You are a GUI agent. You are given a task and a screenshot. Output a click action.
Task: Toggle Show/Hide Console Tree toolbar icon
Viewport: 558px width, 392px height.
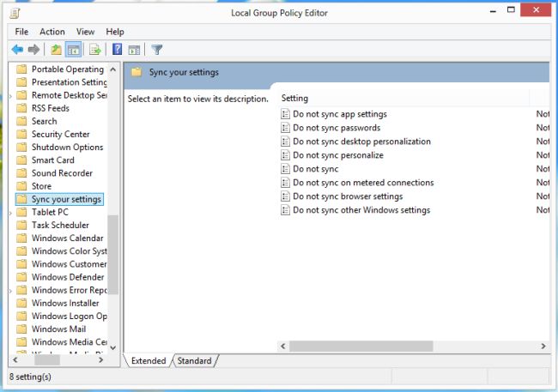pyautogui.click(x=73, y=50)
